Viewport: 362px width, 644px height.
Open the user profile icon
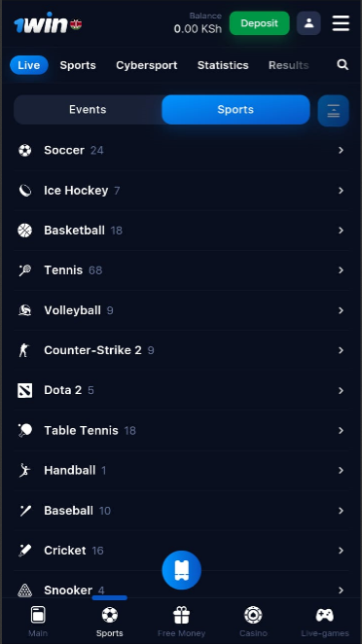(x=308, y=23)
